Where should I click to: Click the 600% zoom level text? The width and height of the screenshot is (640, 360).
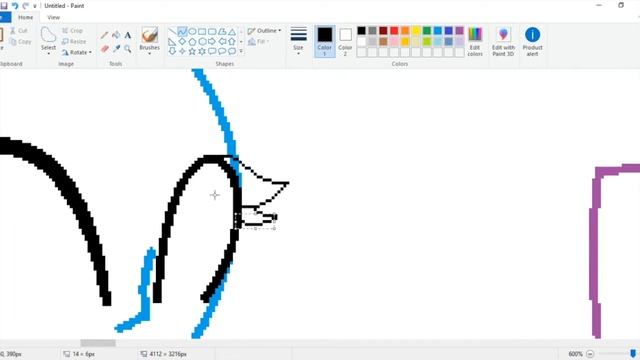point(576,354)
